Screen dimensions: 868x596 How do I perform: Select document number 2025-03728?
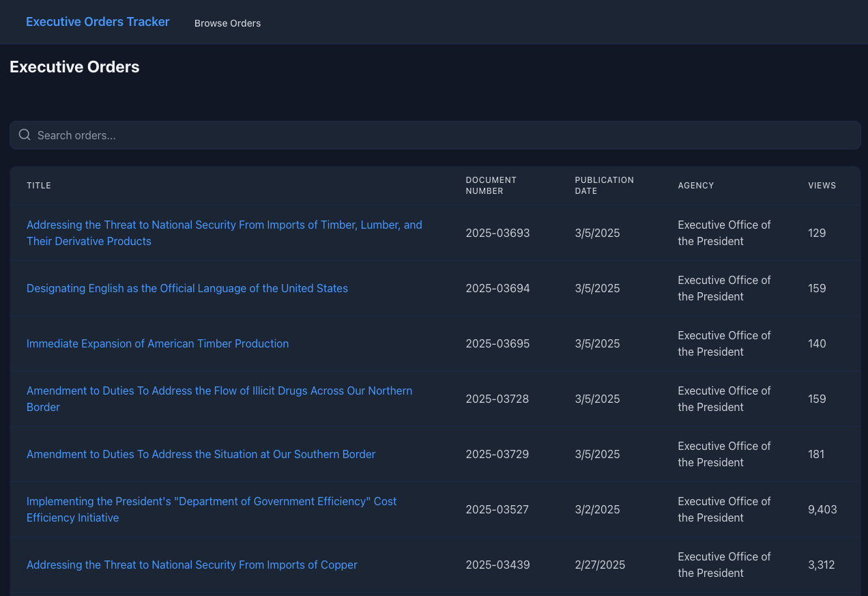pos(497,399)
